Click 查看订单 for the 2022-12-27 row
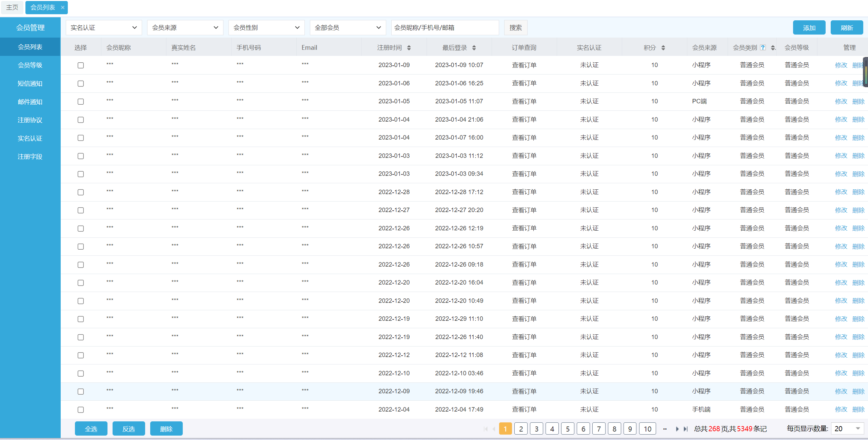Image resolution: width=868 pixels, height=440 pixels. coord(524,210)
